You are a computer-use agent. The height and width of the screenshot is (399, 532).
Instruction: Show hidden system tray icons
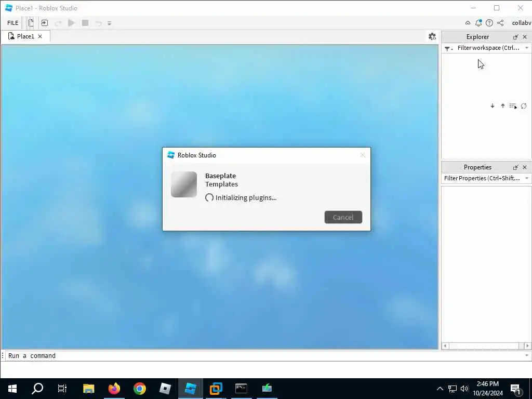click(440, 389)
